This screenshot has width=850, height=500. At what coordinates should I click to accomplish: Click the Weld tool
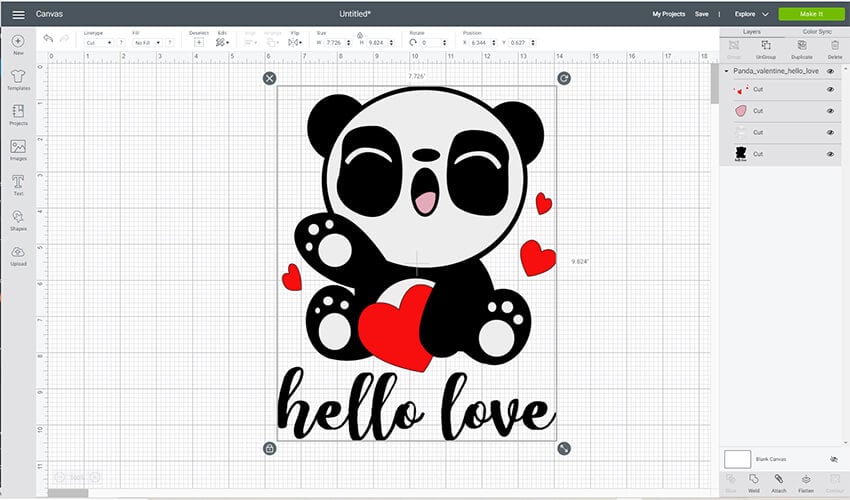pyautogui.click(x=754, y=483)
